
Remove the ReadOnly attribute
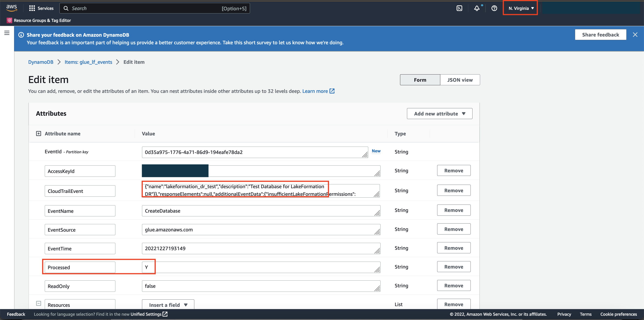click(x=454, y=286)
